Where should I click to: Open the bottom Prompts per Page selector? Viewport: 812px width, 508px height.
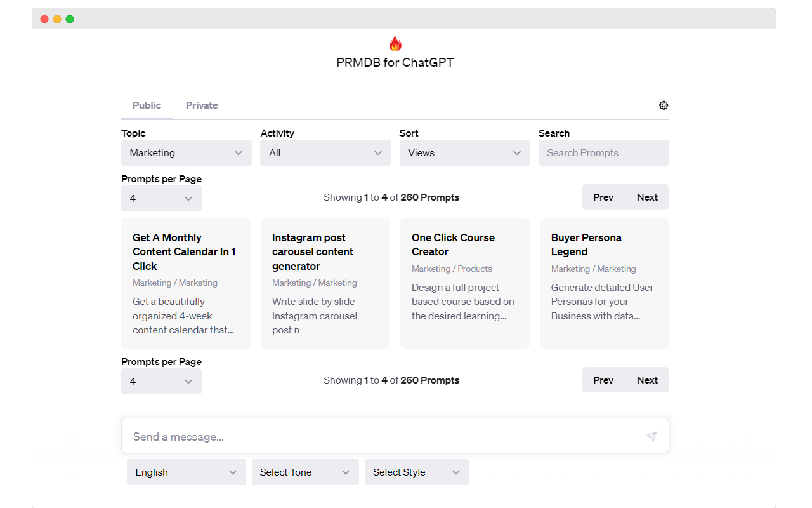(161, 382)
